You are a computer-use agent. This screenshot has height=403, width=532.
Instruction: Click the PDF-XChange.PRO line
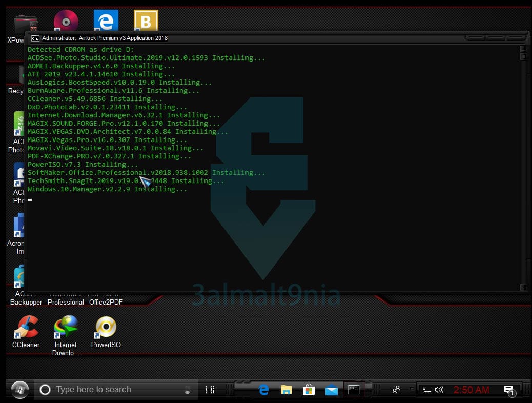(x=109, y=156)
